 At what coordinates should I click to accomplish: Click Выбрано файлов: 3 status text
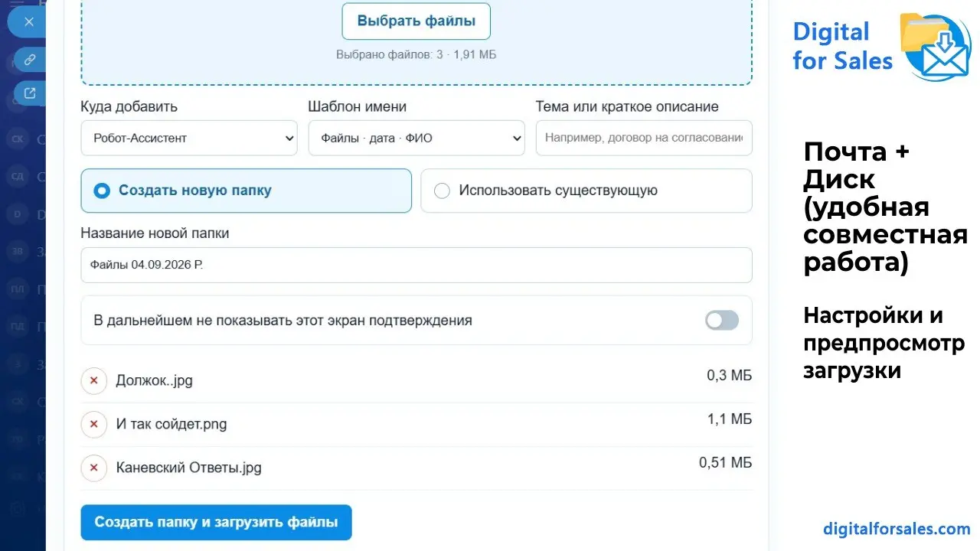(x=416, y=55)
